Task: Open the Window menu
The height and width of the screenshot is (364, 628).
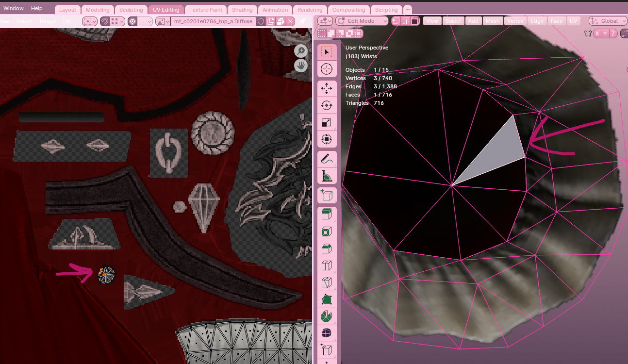Action: (14, 8)
